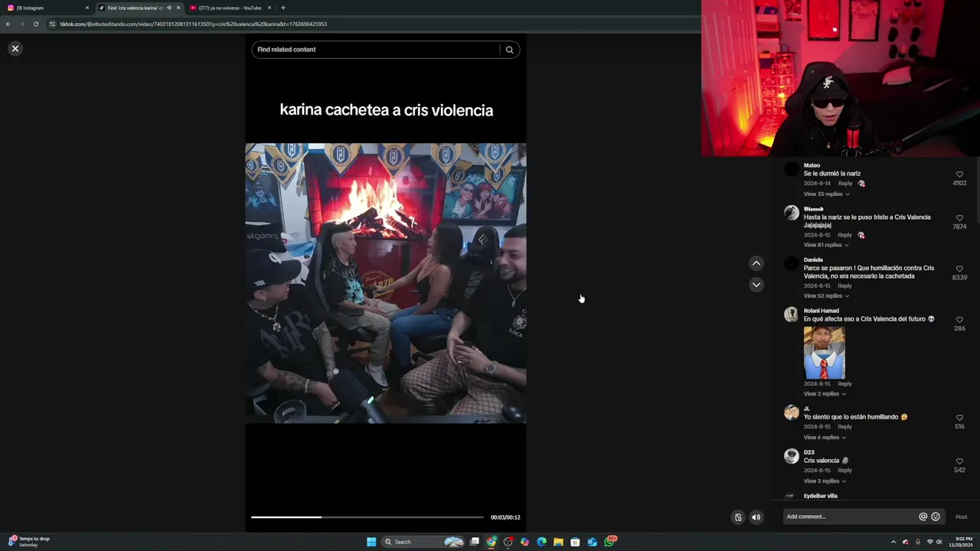Open Task View on the taskbar
The height and width of the screenshot is (551, 980).
coord(475,542)
